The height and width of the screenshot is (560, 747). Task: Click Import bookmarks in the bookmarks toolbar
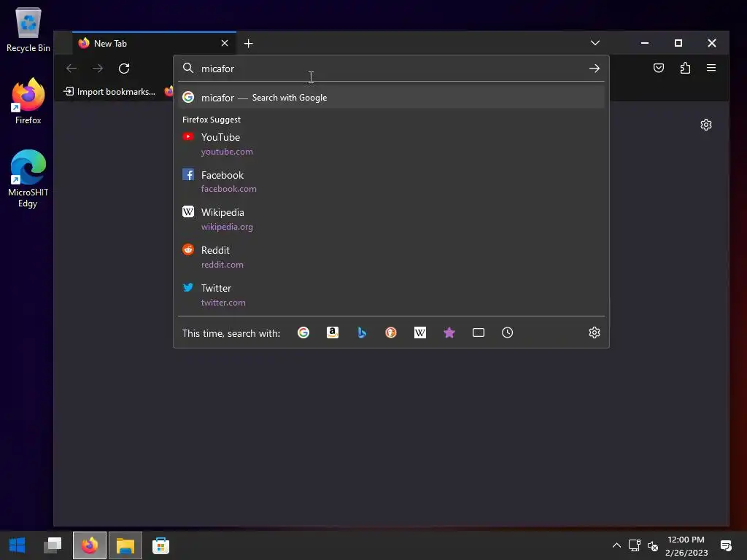pyautogui.click(x=109, y=91)
